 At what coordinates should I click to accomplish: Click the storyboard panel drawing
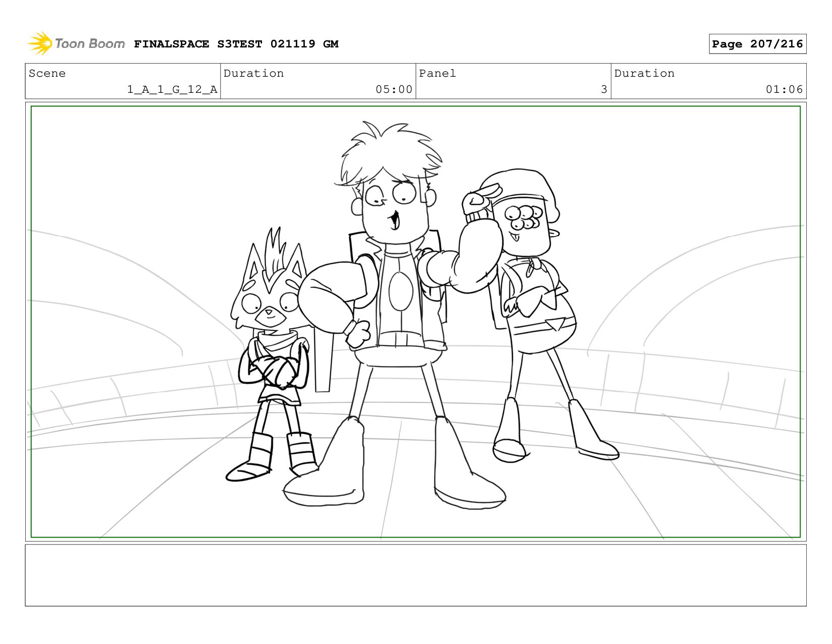415,321
